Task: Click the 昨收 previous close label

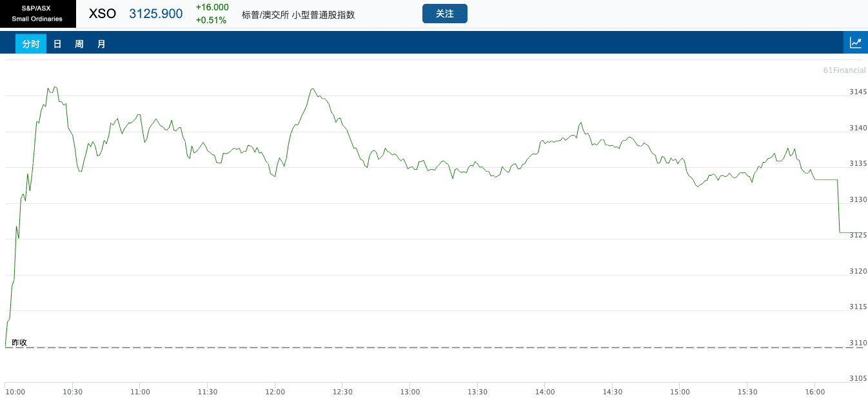Action: click(x=19, y=342)
